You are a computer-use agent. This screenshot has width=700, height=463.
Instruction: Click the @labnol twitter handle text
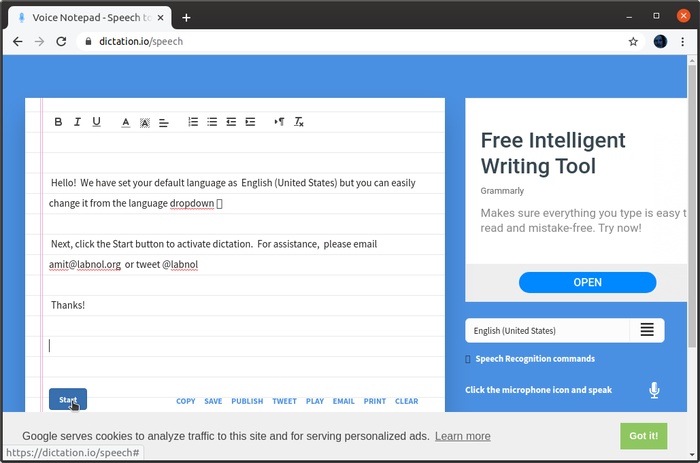pos(180,264)
